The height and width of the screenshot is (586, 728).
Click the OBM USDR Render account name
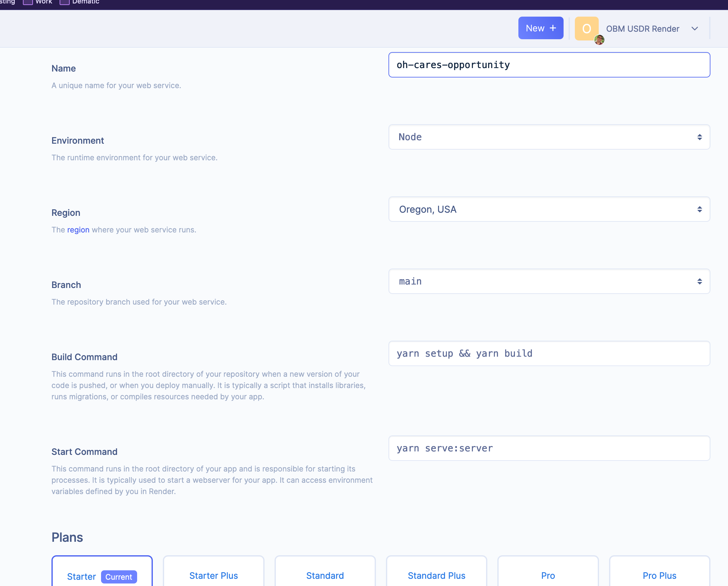point(642,29)
